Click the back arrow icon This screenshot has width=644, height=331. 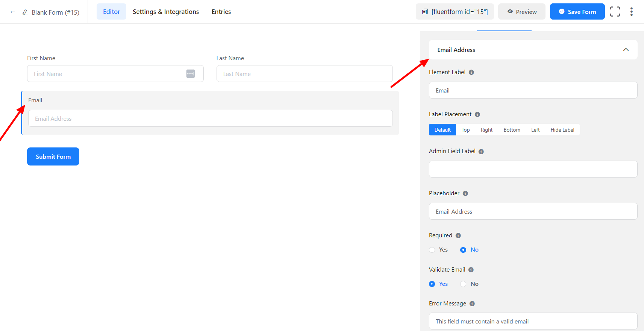pyautogui.click(x=13, y=12)
